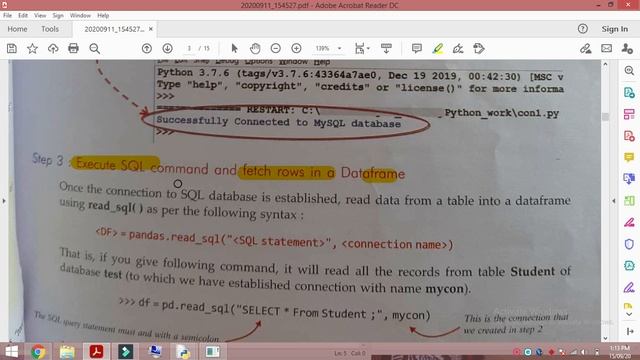This screenshot has width=640, height=360.
Task: Open File Explorer from taskbar
Action: click(67, 351)
